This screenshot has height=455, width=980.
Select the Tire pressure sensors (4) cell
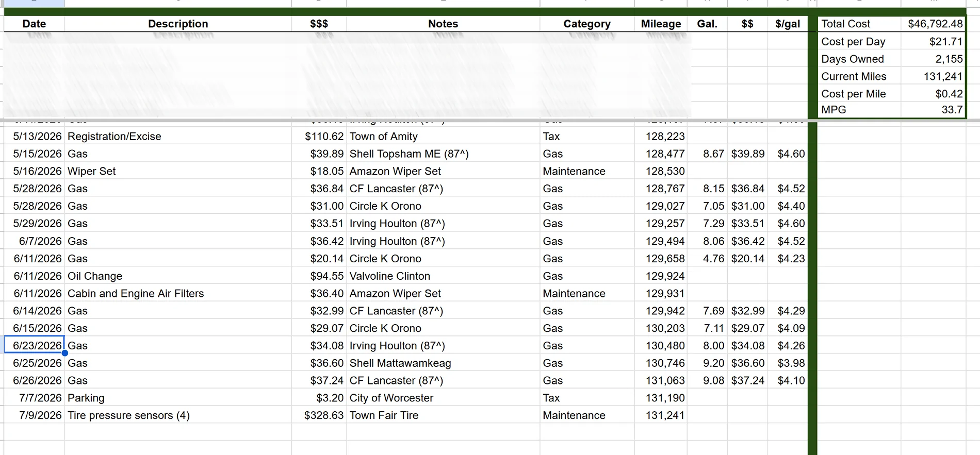(178, 415)
